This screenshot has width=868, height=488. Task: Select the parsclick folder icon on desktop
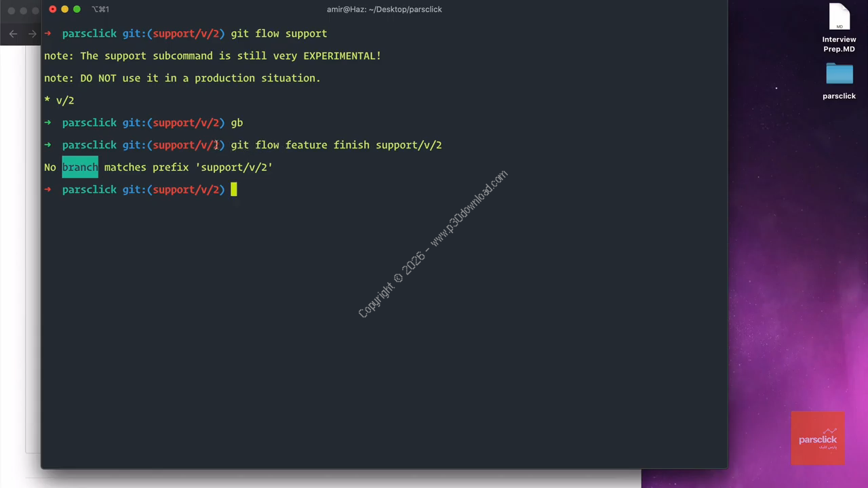(839, 74)
